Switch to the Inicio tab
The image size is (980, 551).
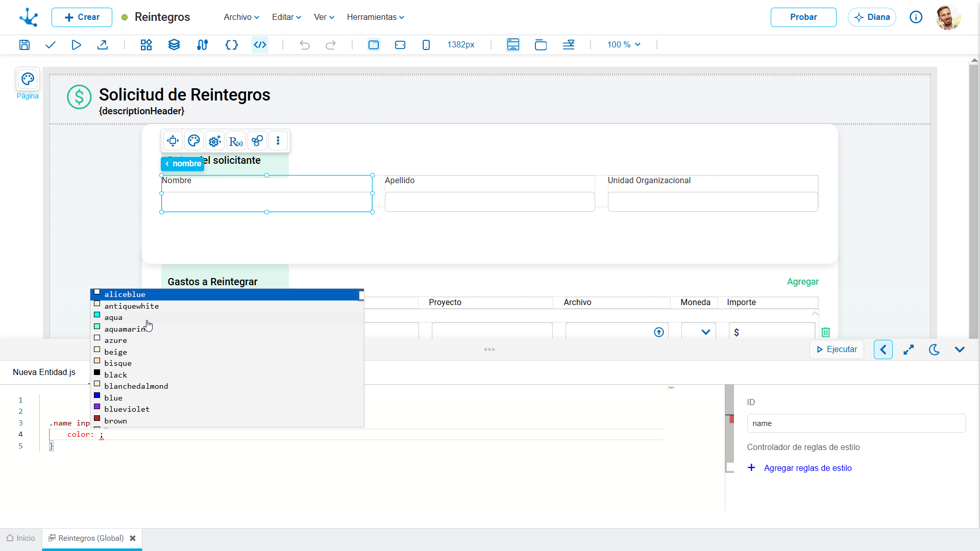tap(21, 538)
